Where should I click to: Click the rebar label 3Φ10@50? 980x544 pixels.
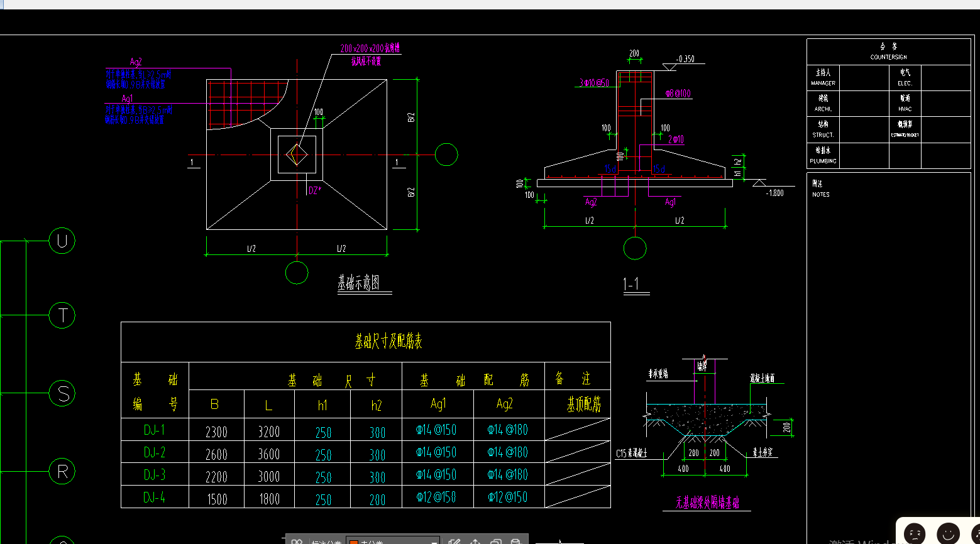594,82
